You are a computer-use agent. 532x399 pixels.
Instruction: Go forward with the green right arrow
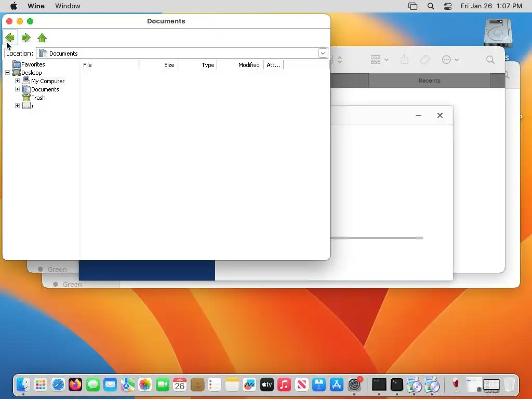tap(26, 37)
